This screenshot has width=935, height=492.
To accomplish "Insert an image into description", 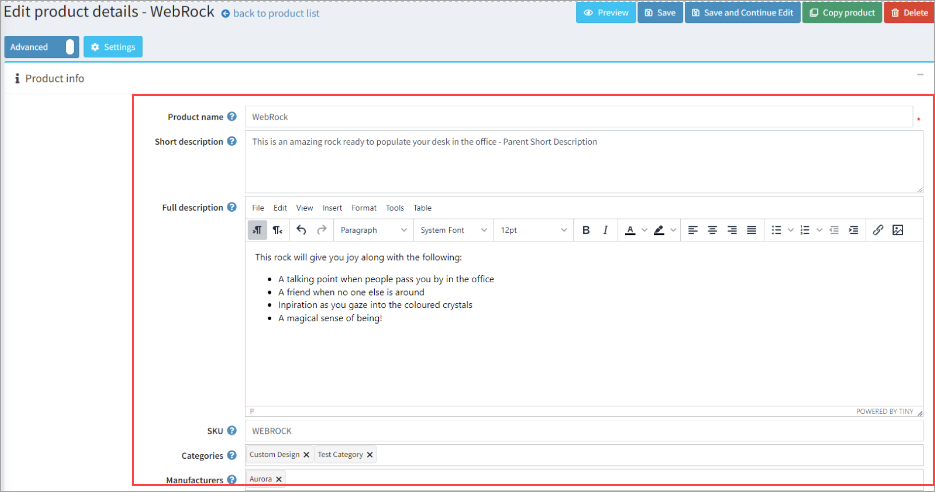I will (897, 230).
